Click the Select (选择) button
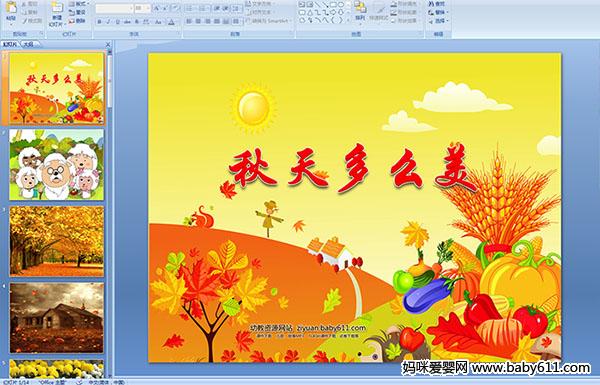Image resolution: width=600 pixels, height=385 pixels. coord(438,21)
